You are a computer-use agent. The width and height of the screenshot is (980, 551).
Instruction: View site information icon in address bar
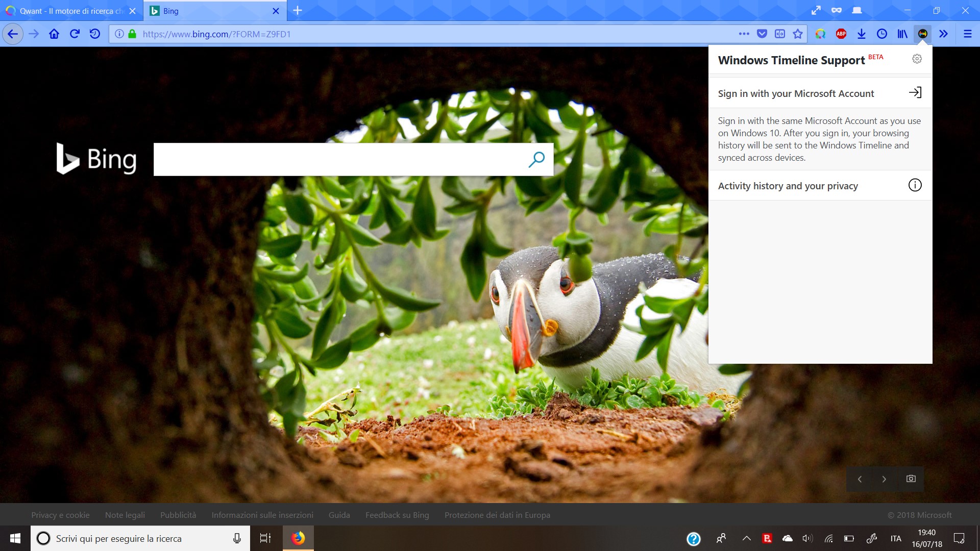pyautogui.click(x=119, y=34)
